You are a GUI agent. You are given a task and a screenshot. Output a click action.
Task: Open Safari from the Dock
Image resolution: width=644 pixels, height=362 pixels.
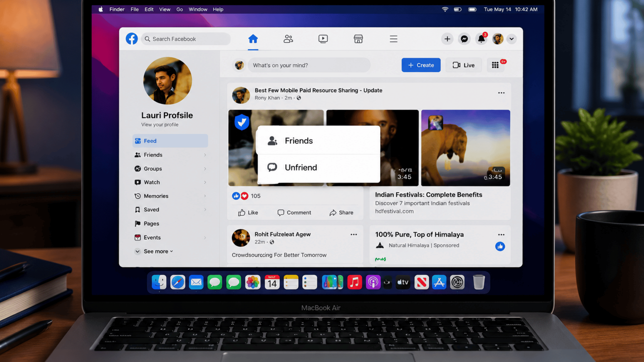click(x=178, y=282)
